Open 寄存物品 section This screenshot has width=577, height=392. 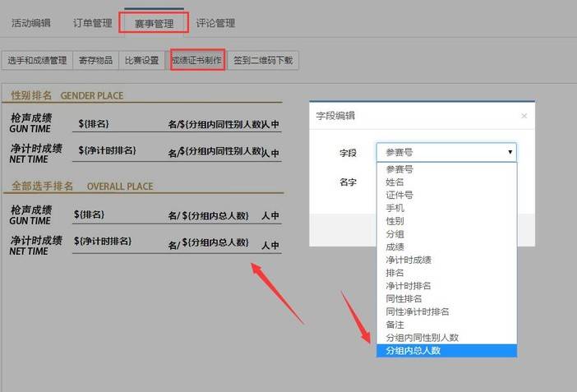pos(95,61)
